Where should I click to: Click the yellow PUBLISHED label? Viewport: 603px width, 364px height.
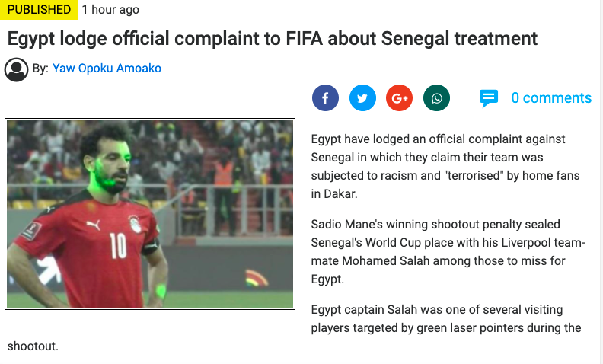[39, 10]
